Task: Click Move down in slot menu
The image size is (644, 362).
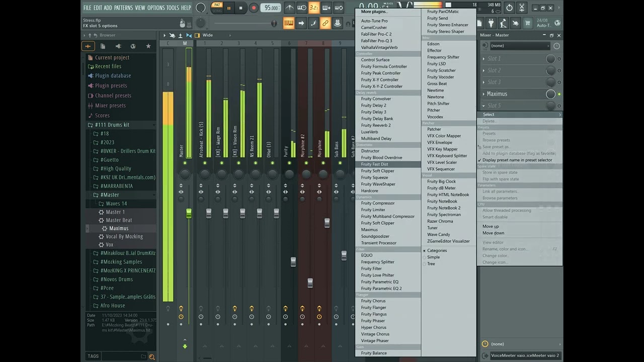Action: [493, 233]
